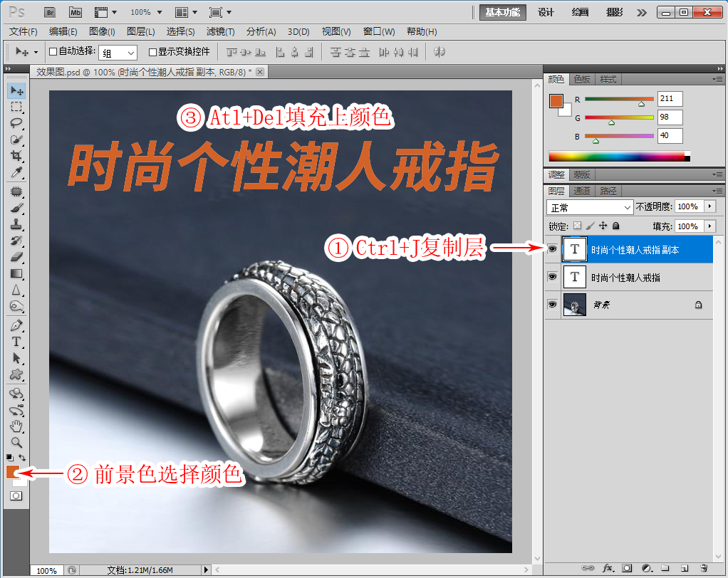
Task: Expand the 不透明度 opacity arrow
Action: tap(709, 206)
